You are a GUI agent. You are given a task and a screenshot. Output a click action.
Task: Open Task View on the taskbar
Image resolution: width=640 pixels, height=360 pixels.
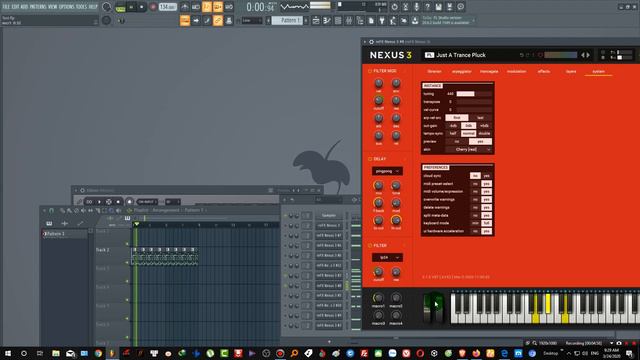(x=40, y=353)
